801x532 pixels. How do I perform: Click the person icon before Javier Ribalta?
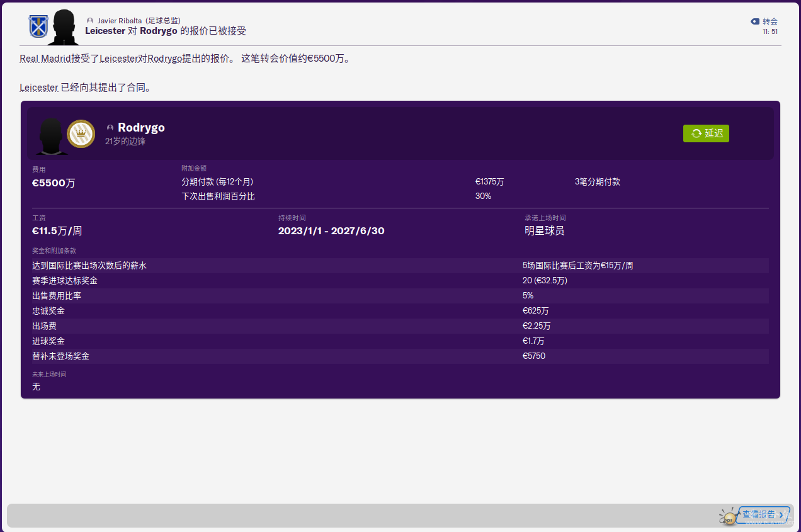(90, 21)
